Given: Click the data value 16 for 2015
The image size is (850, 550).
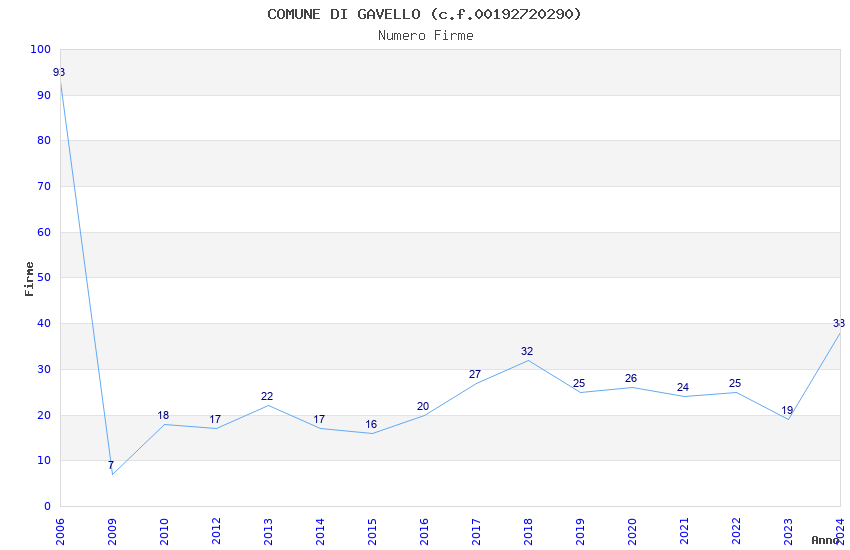Looking at the screenshot, I should click(x=371, y=424).
